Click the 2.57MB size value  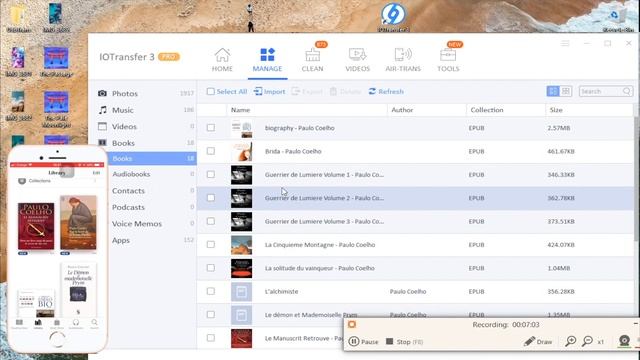click(559, 128)
